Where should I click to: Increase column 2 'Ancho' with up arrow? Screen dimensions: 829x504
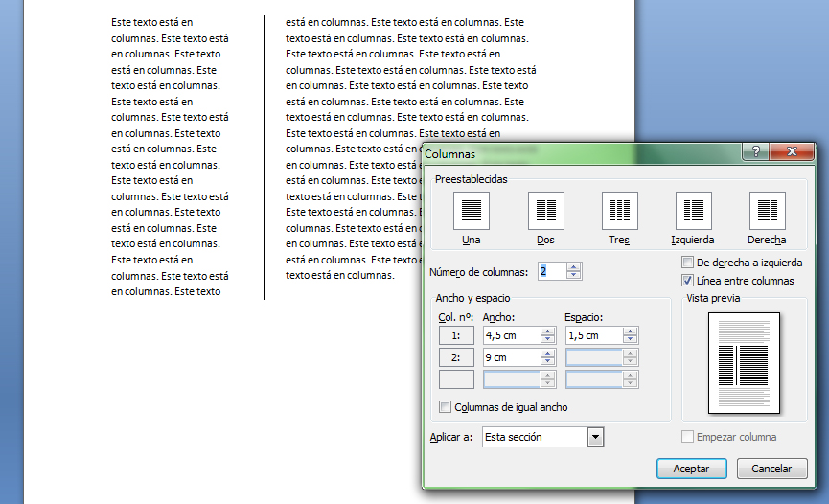coord(548,354)
